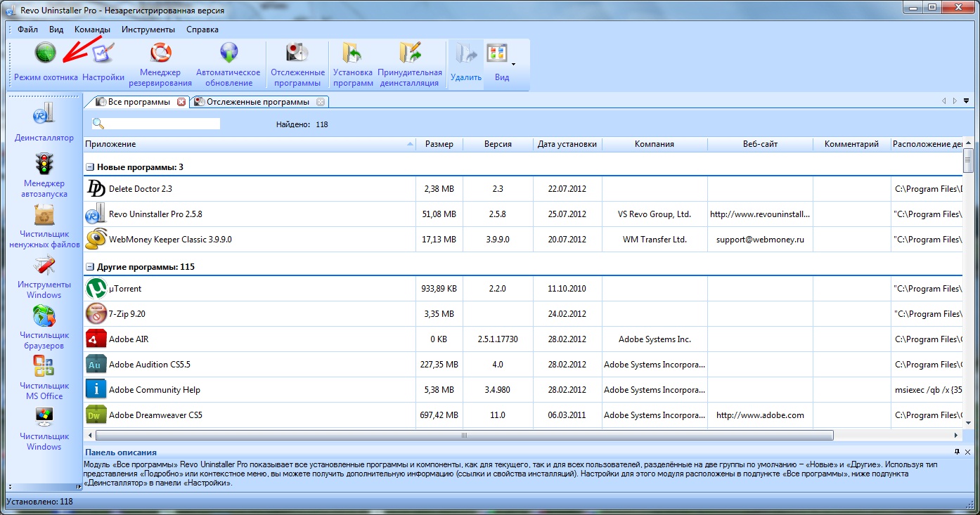Pin the Панель описания panel
This screenshot has width=980, height=515.
click(x=957, y=452)
